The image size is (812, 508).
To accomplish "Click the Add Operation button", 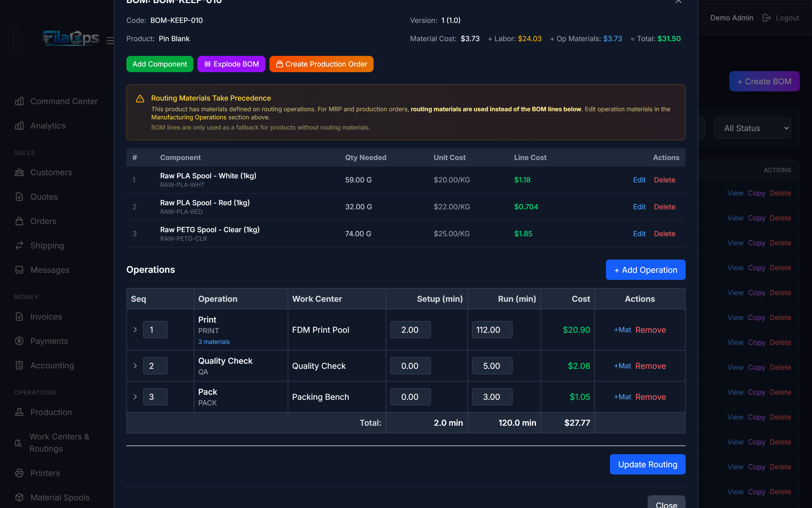I will pyautogui.click(x=646, y=270).
